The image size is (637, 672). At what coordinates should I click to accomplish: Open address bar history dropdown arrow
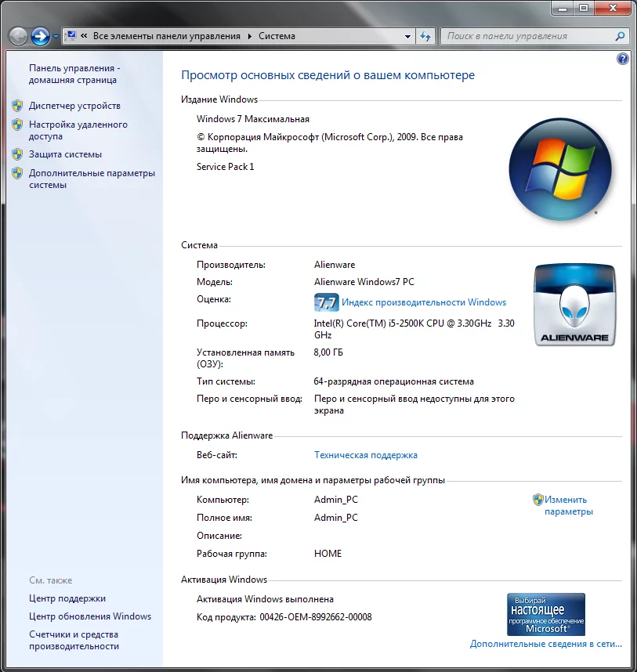point(407,37)
